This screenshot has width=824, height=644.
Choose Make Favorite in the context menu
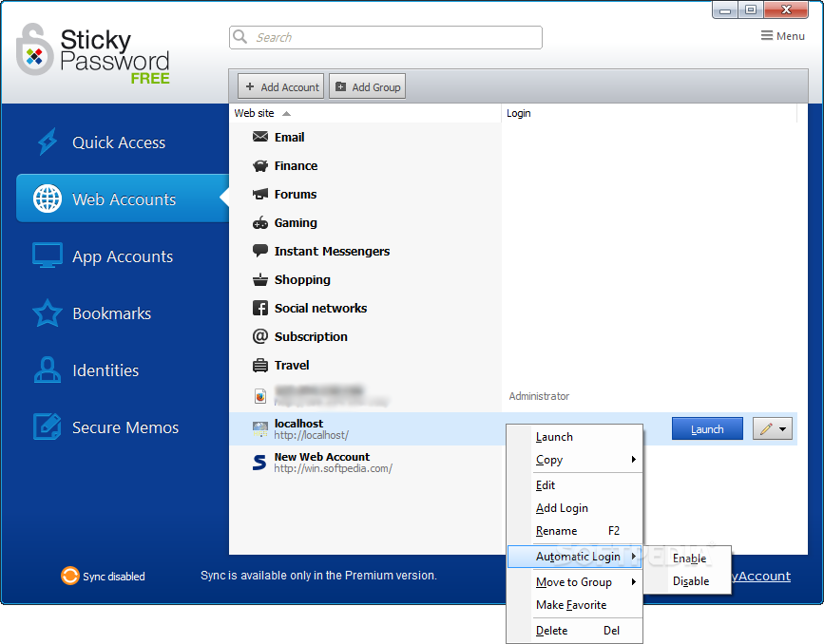point(574,605)
